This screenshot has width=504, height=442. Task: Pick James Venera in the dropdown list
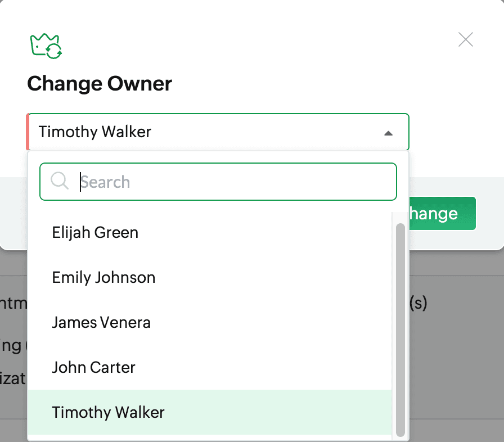click(101, 322)
